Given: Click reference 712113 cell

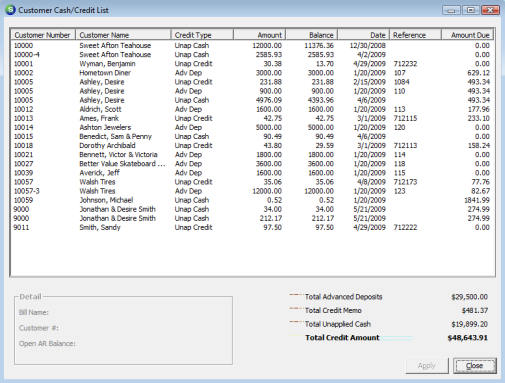Looking at the screenshot, I should click(405, 146).
